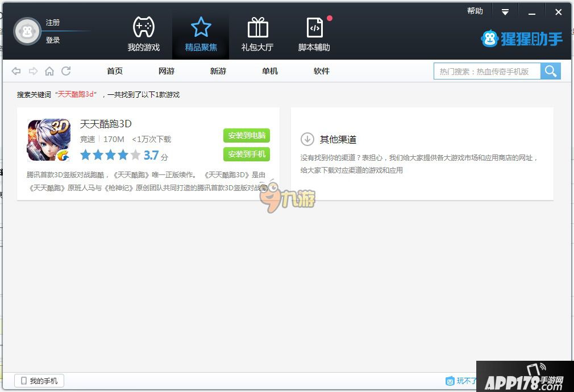574x392 pixels.
Task: Open the 我的手机 button in status bar
Action: [39, 381]
